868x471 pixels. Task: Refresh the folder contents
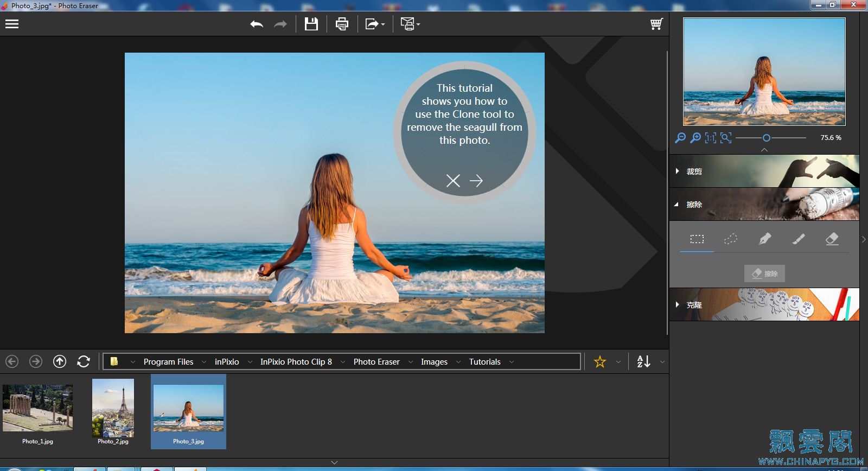(x=84, y=361)
